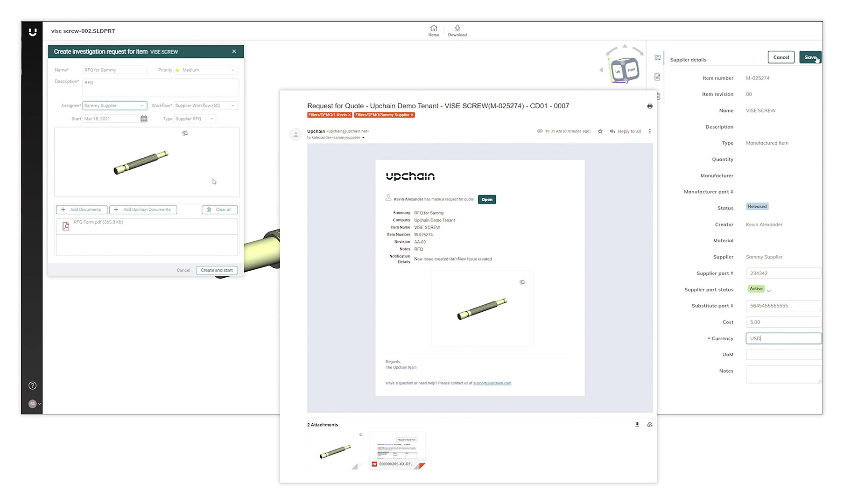
Task: Open the document panel icon
Action: (657, 77)
